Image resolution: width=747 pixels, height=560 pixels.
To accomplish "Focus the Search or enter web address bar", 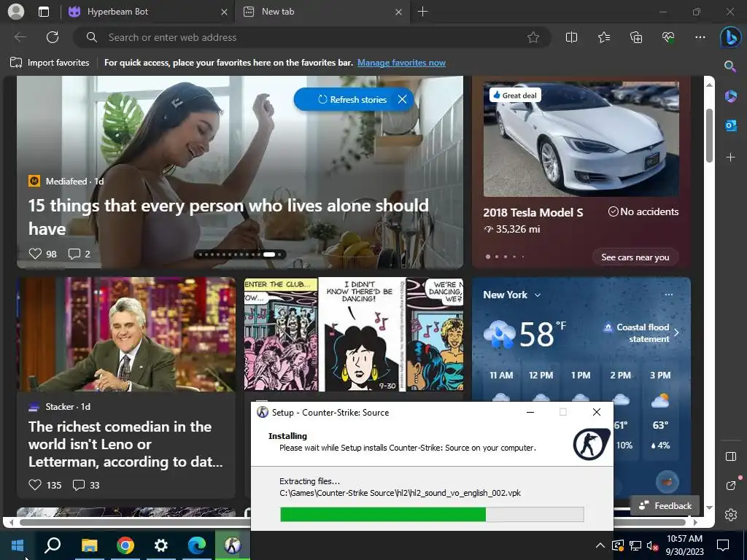I will [312, 37].
